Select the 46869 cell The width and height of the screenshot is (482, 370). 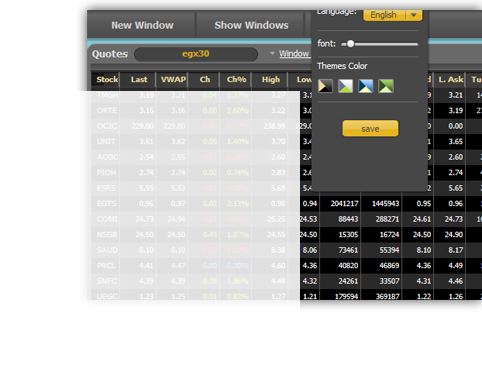click(382, 266)
